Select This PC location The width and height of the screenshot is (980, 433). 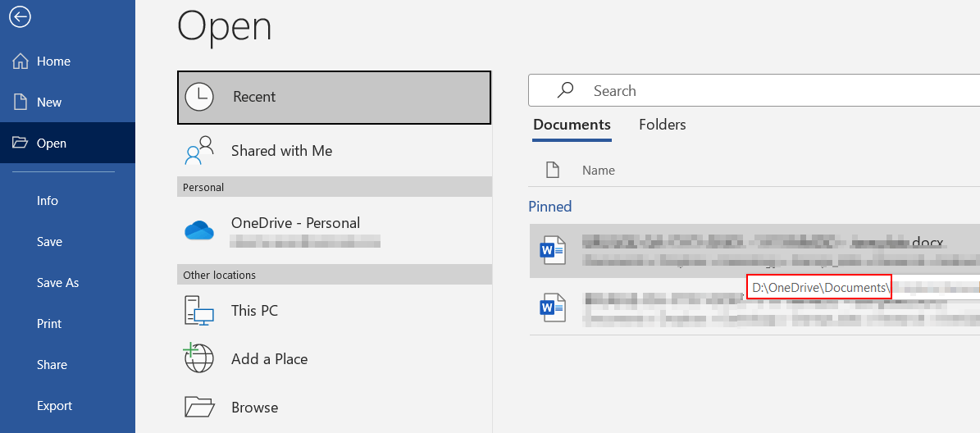(335, 311)
